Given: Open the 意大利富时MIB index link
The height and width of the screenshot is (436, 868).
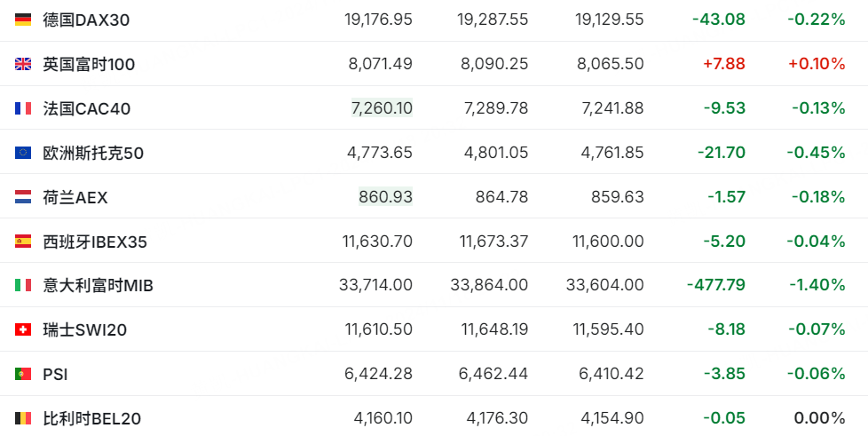Looking at the screenshot, I should tap(98, 285).
